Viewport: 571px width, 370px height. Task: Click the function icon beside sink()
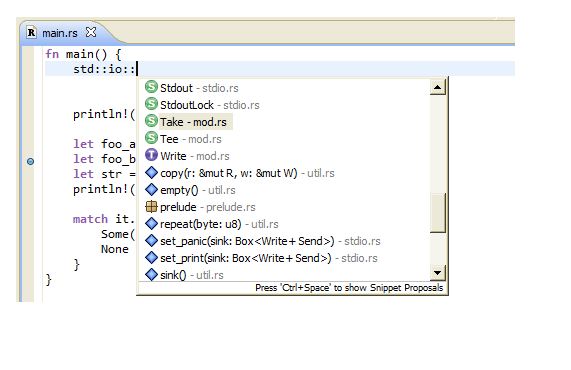point(151,275)
